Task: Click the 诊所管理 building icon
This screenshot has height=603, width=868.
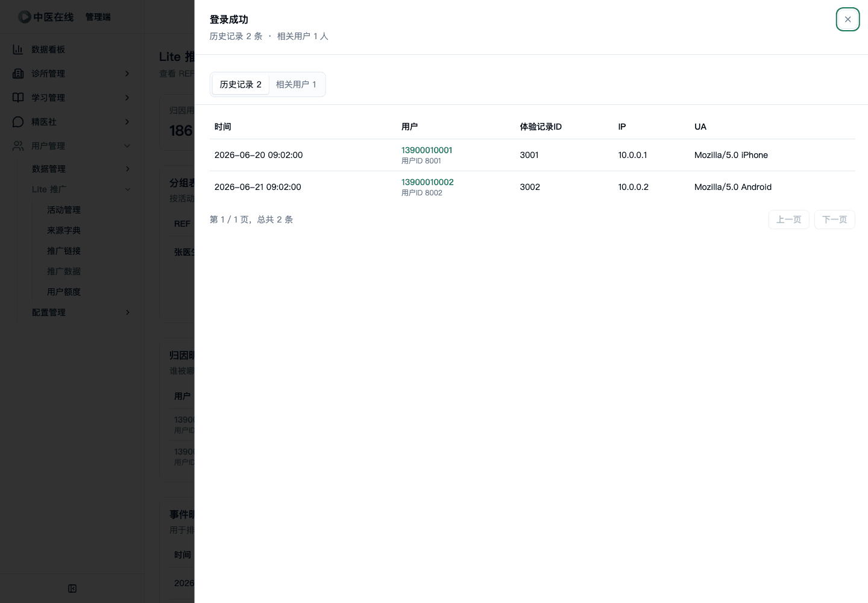Action: pyautogui.click(x=18, y=74)
